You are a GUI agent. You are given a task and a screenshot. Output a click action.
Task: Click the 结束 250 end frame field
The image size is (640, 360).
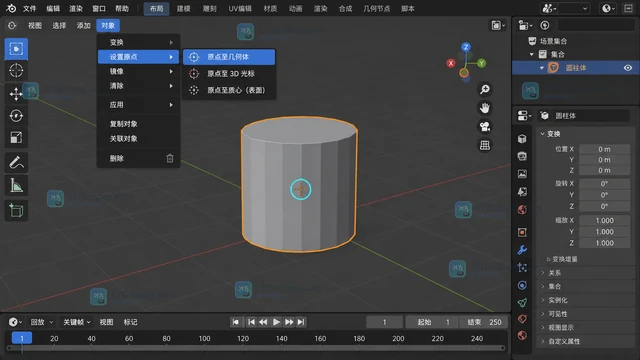(484, 322)
